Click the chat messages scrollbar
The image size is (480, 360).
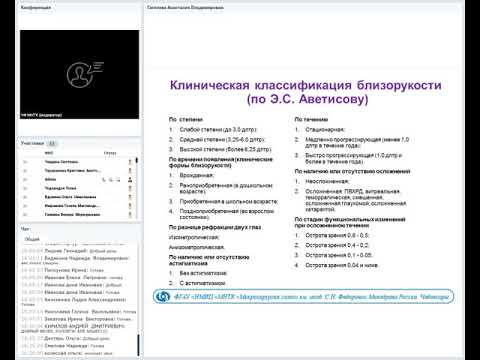138,345
